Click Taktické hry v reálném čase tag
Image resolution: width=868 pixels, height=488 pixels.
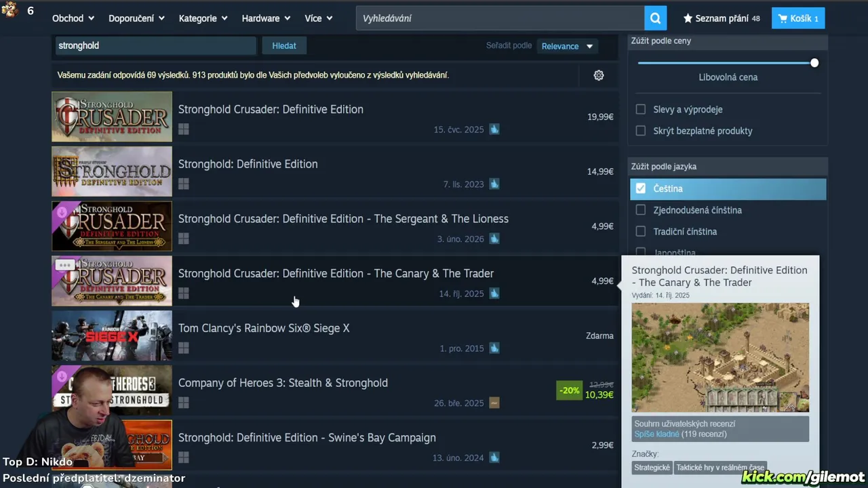click(720, 468)
